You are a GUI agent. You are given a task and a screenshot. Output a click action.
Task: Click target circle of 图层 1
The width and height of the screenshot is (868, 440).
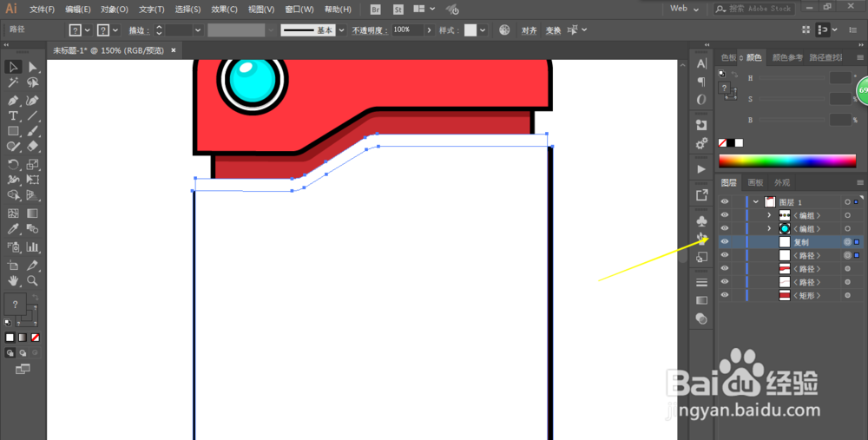click(x=847, y=202)
